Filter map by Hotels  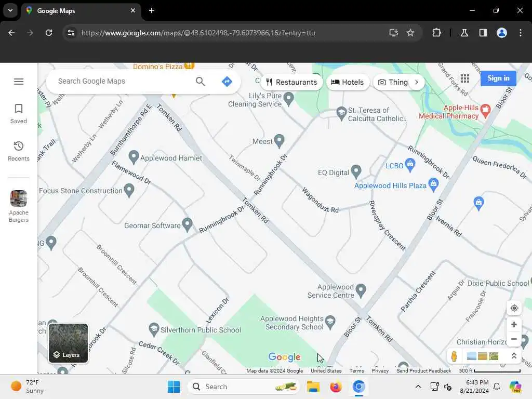(348, 82)
